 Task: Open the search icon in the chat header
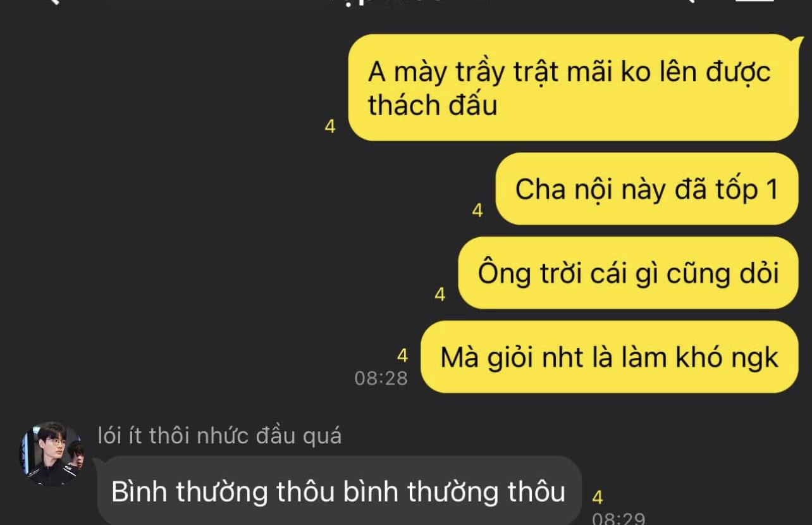point(691,2)
